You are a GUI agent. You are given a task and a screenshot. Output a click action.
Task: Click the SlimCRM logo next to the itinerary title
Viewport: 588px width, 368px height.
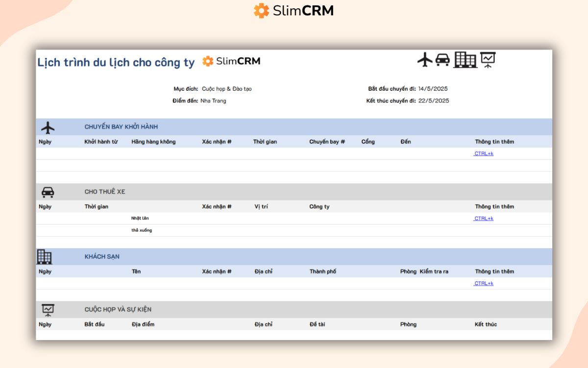[x=231, y=61]
